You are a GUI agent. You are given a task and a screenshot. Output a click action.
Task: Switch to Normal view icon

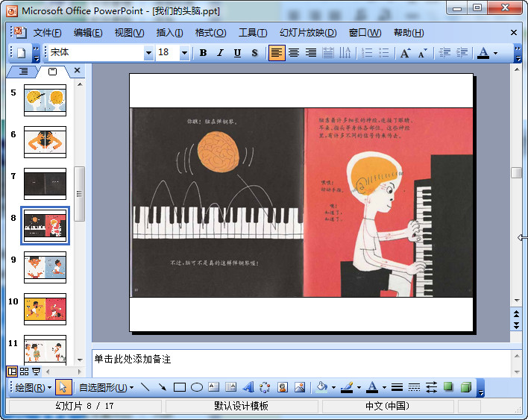[12, 372]
